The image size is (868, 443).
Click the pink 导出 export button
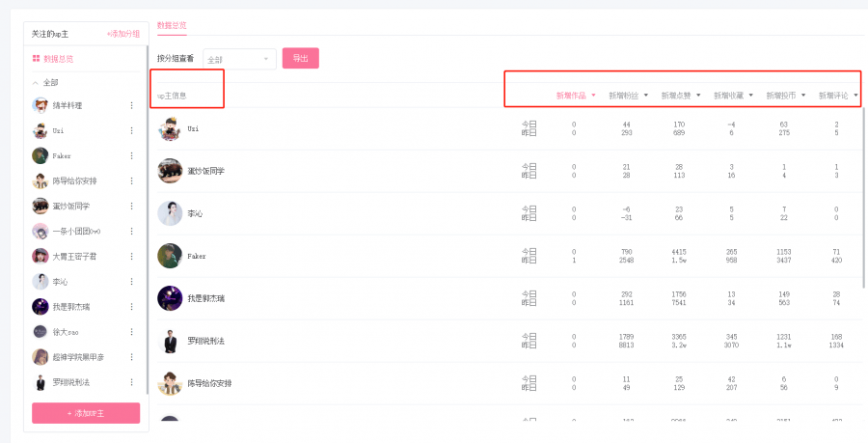click(301, 58)
